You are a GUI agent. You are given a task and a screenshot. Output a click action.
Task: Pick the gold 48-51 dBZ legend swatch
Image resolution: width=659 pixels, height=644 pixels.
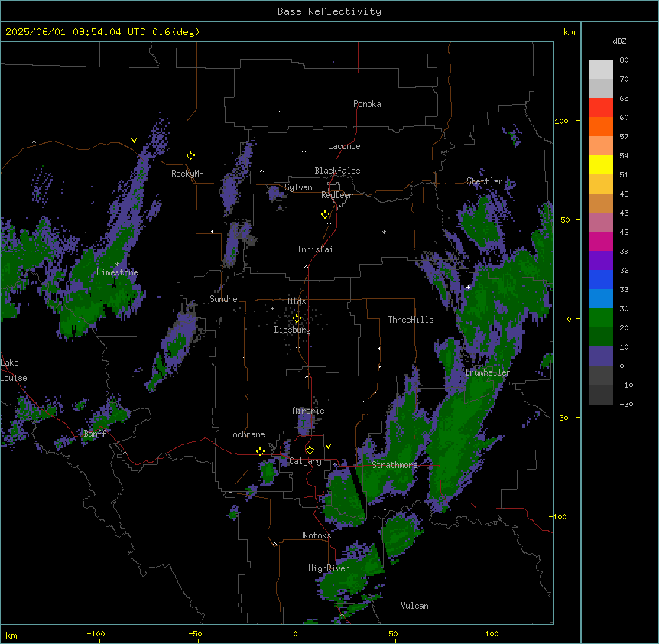click(x=601, y=184)
